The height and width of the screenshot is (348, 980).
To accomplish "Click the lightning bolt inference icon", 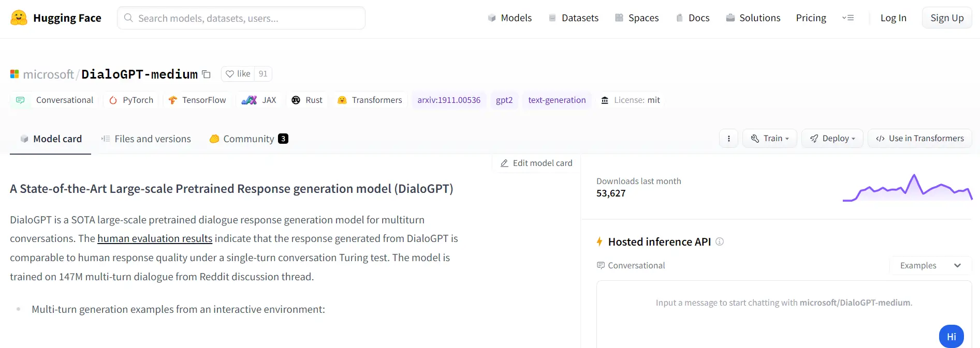I will click(x=599, y=241).
